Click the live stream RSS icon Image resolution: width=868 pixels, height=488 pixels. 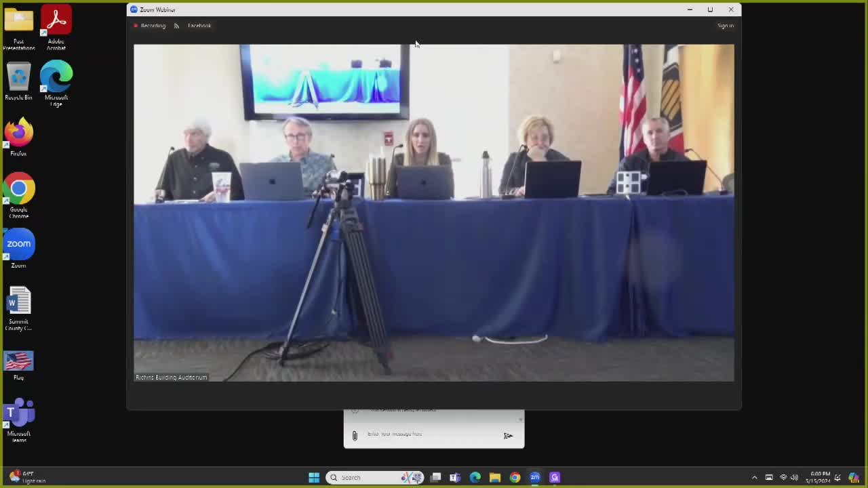point(176,25)
